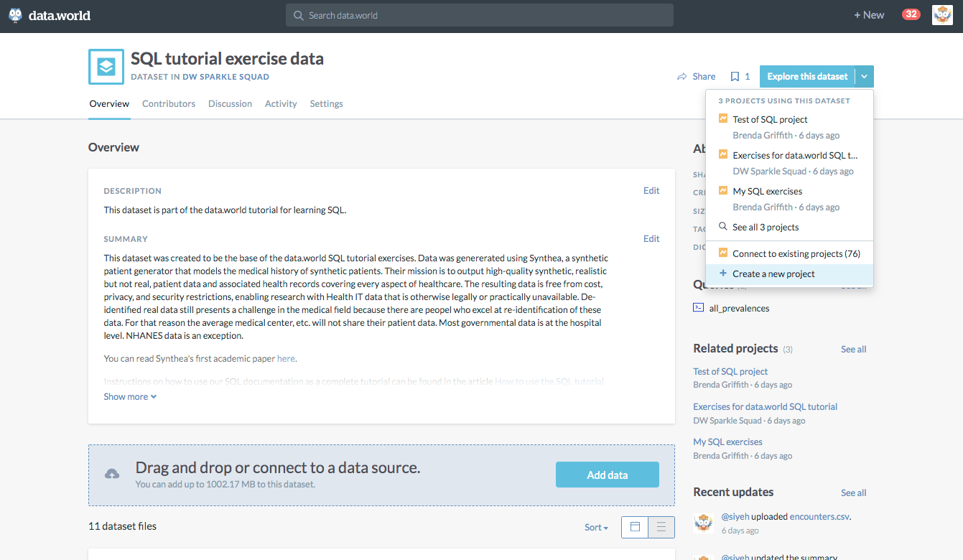
Task: Click the data.world owl logo
Action: 15,15
